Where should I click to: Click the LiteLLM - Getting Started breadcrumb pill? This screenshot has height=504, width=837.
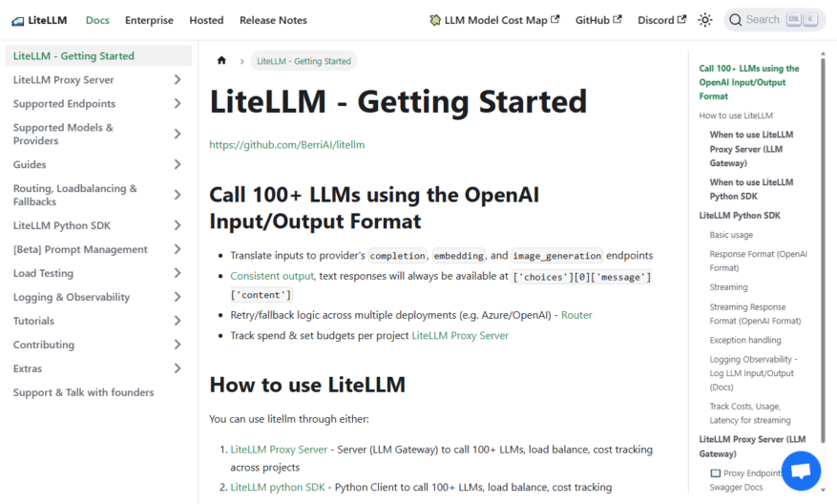point(303,61)
